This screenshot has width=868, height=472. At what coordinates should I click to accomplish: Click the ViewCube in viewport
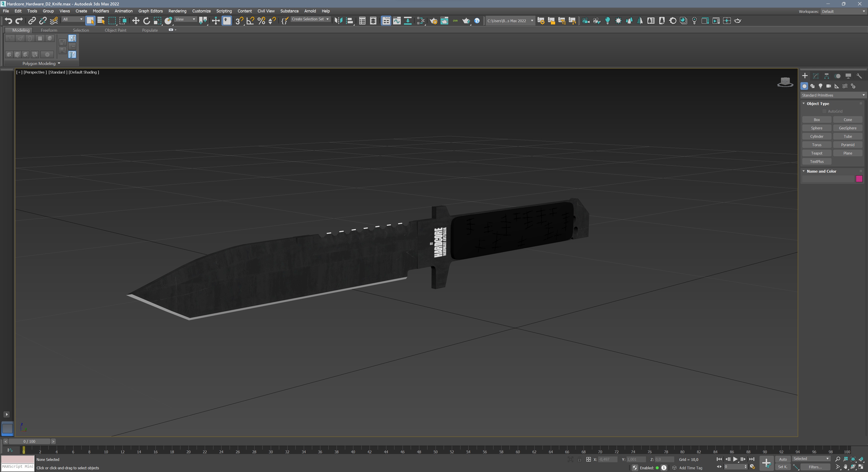(x=785, y=82)
